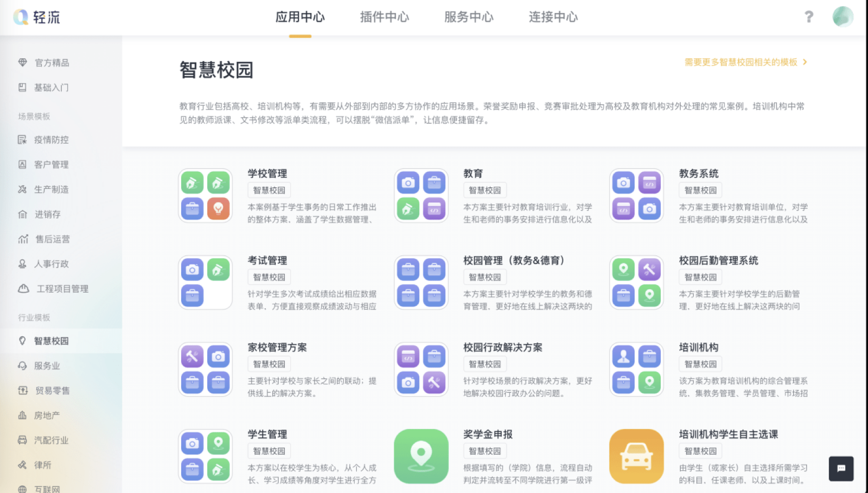Click the 轻流 logo in the header

[37, 17]
